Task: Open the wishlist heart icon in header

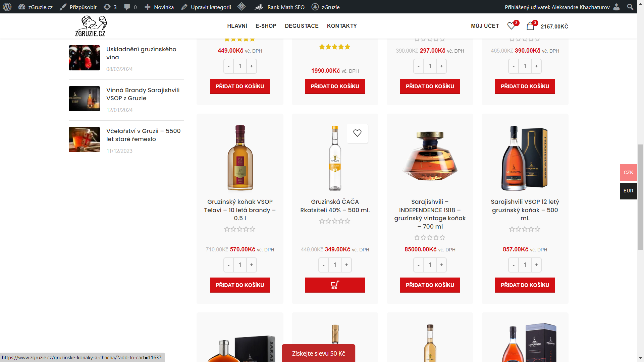Action: click(x=512, y=26)
